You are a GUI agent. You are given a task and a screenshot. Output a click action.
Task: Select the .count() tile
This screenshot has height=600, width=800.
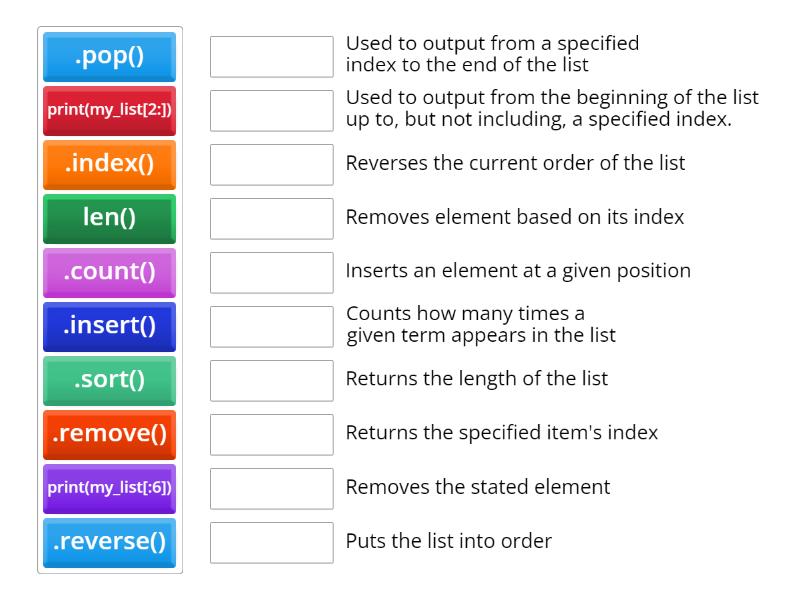pyautogui.click(x=109, y=273)
